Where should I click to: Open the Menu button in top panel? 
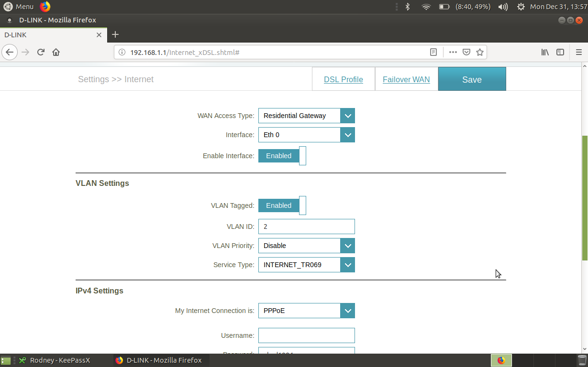[x=19, y=7]
